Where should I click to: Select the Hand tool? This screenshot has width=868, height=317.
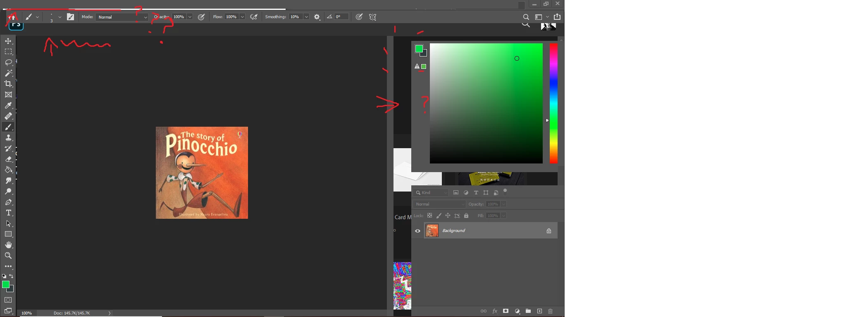(8, 245)
